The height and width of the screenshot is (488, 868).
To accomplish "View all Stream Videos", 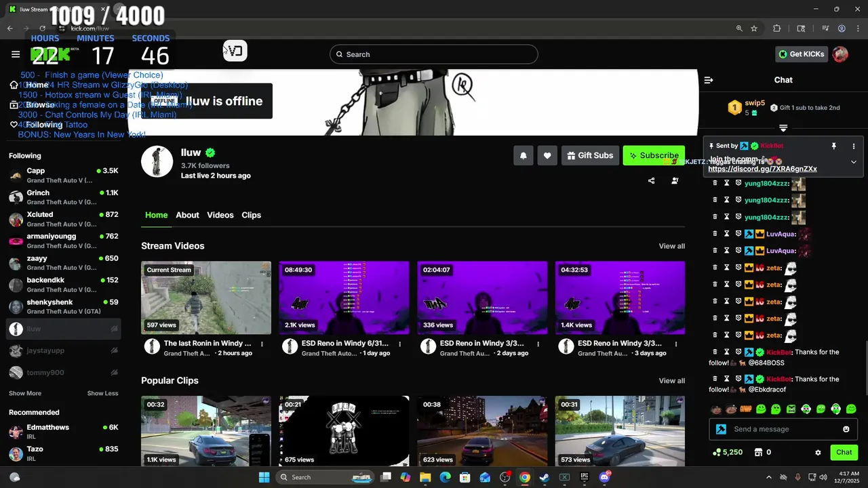I will tap(671, 246).
